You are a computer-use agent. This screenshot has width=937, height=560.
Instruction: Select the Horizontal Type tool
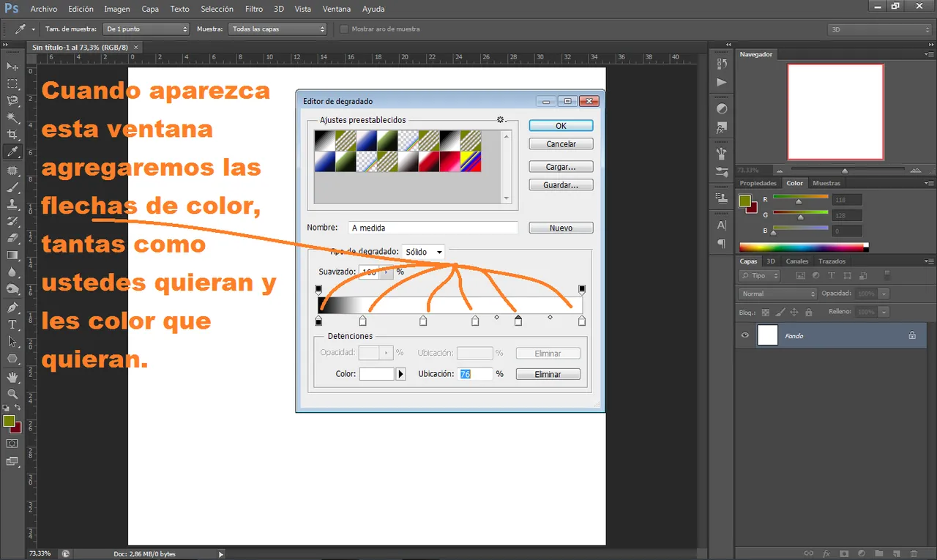(x=12, y=324)
